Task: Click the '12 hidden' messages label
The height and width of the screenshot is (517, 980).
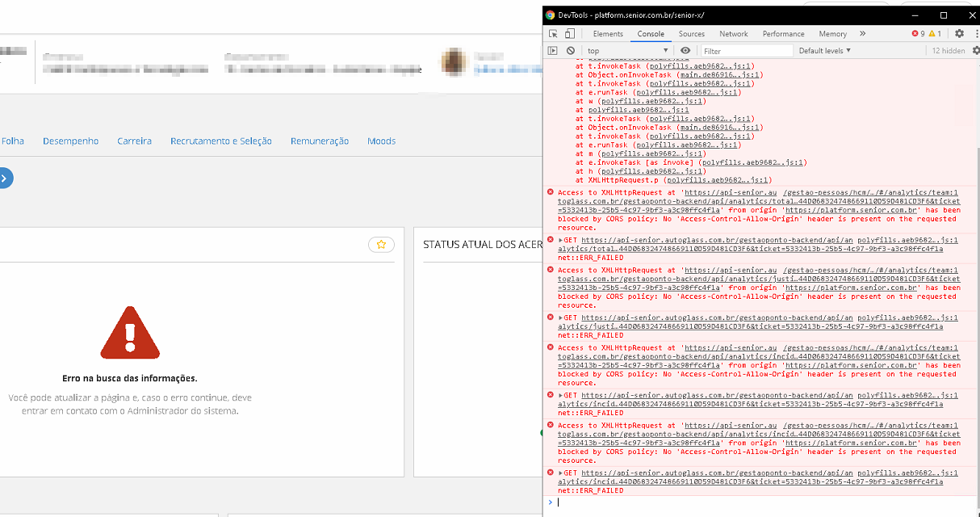Action: (949, 51)
